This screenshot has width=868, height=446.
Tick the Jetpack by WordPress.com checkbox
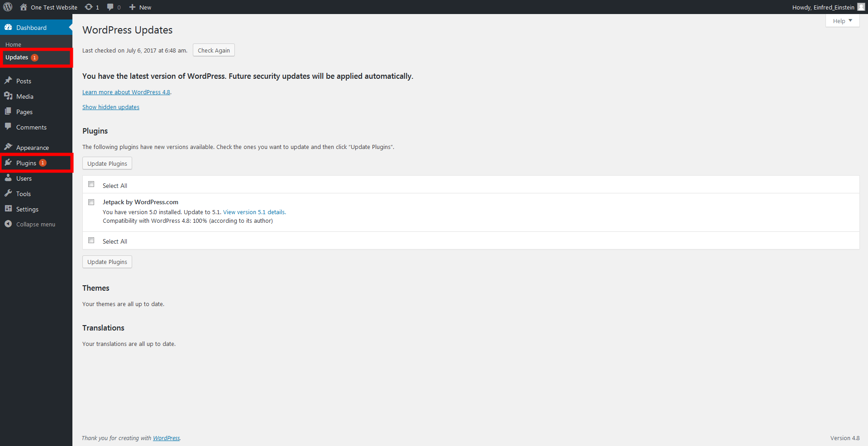[x=91, y=202]
